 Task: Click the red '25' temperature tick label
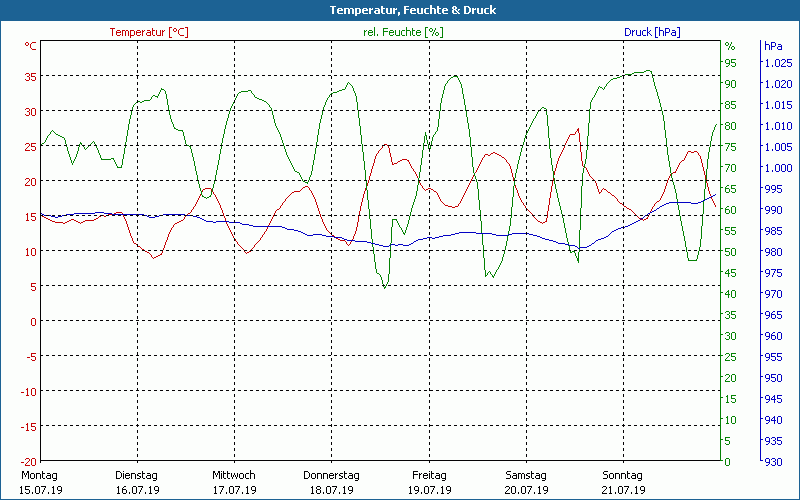click(x=31, y=146)
